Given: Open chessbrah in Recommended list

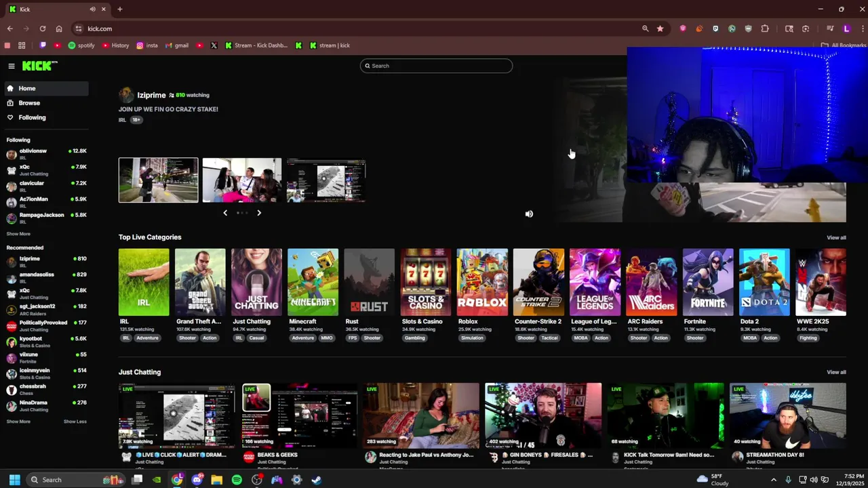Looking at the screenshot, I should point(46,389).
